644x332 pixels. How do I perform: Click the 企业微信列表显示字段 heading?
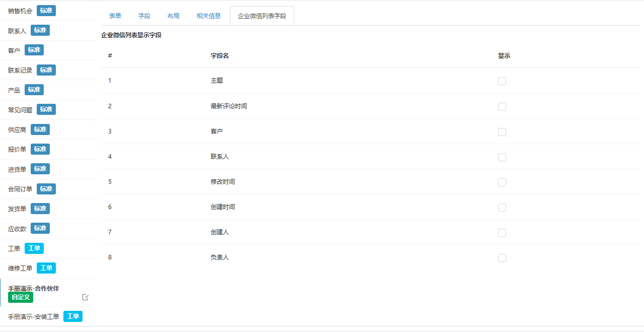(131, 35)
